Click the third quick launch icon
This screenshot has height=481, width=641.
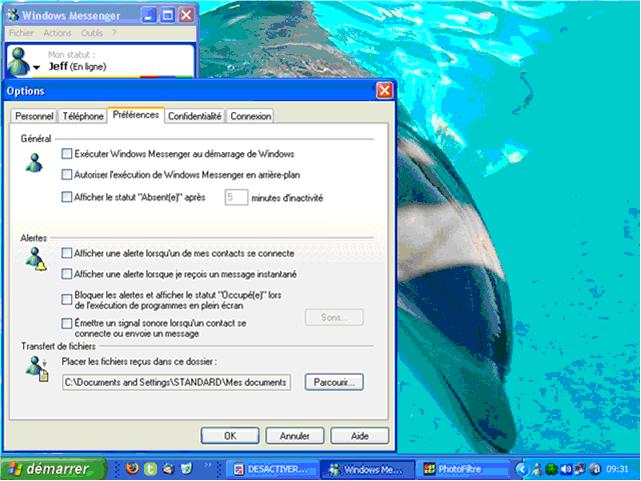tap(168, 469)
